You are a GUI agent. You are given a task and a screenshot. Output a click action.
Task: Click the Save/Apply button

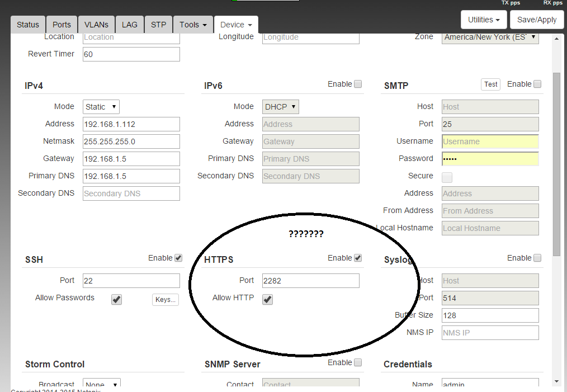click(537, 20)
